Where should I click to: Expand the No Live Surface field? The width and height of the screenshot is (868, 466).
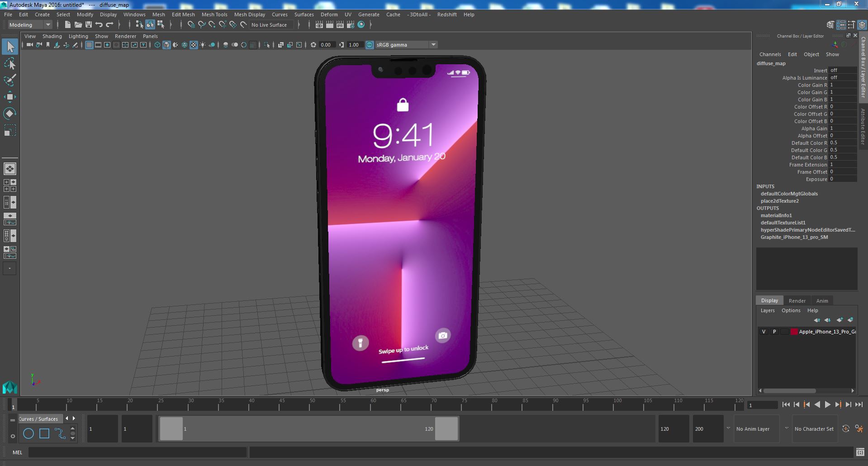click(x=271, y=25)
